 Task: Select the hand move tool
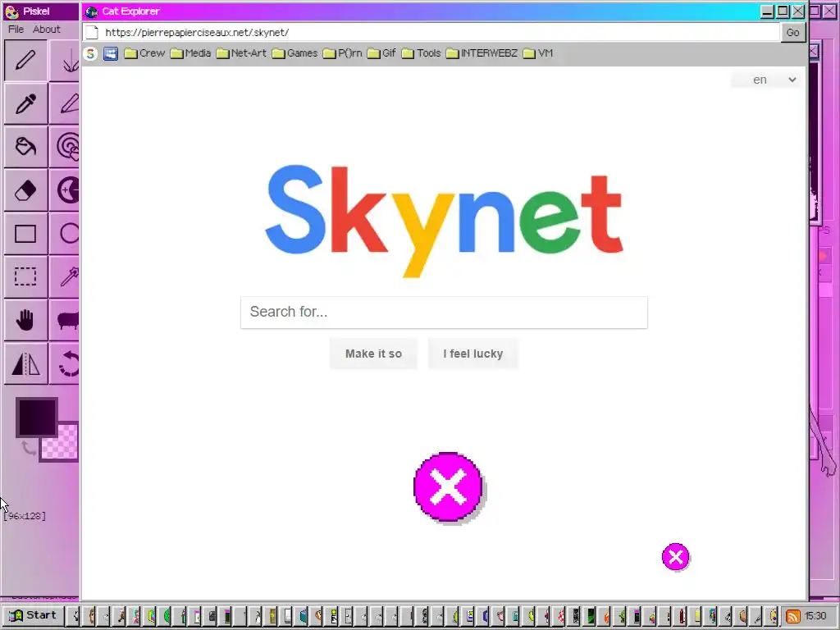(25, 321)
